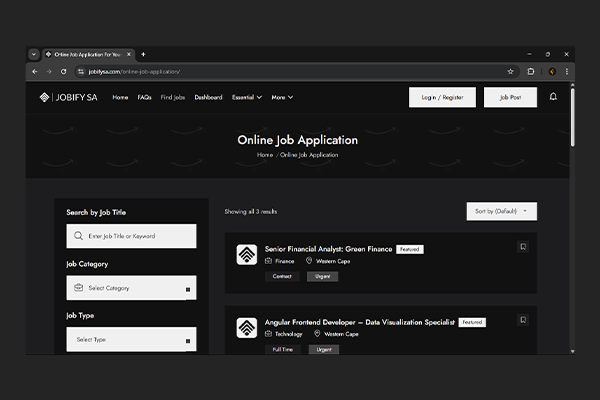Open Find Jobs in navigation
600x400 pixels.
point(173,97)
